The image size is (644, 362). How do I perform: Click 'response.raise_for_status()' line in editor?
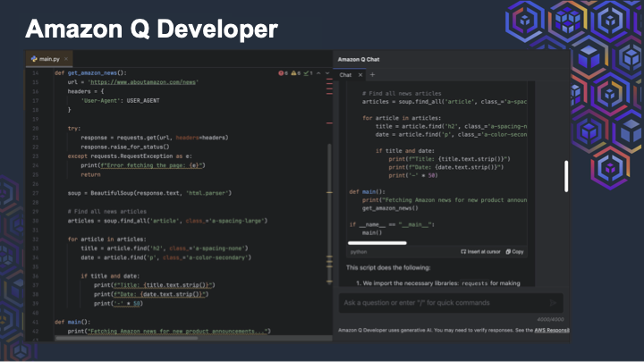click(x=125, y=147)
